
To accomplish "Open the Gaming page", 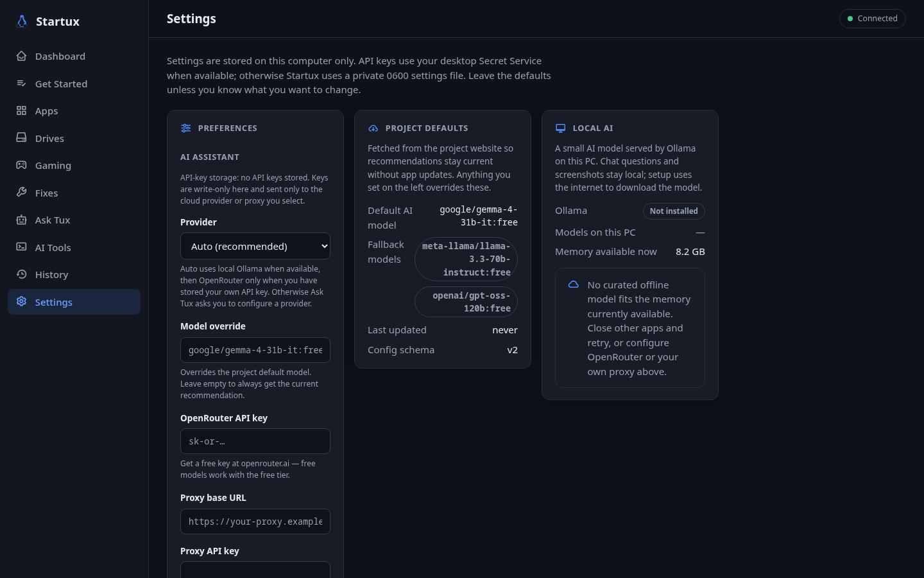I will tap(74, 165).
